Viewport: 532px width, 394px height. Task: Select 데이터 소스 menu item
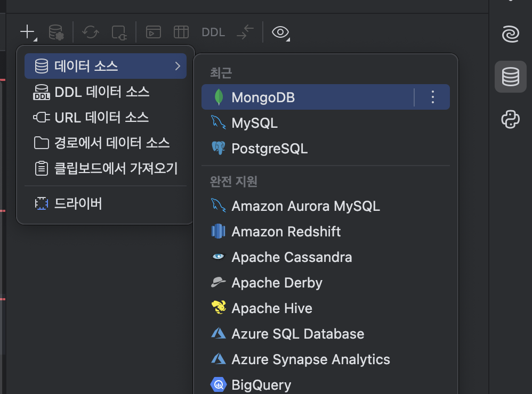[106, 66]
